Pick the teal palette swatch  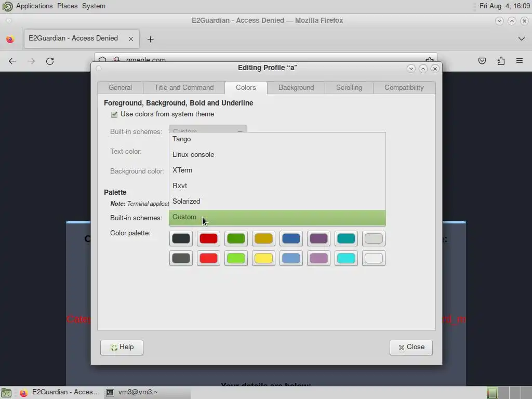point(345,238)
